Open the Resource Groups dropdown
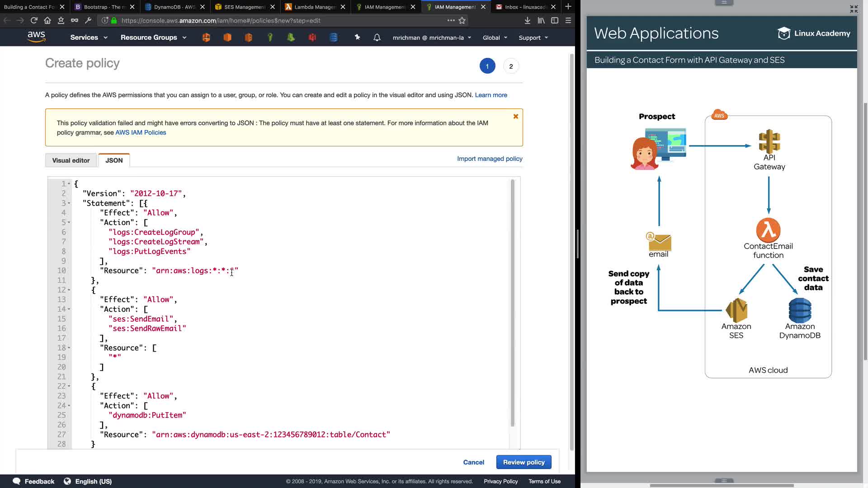The width and height of the screenshot is (868, 488). (153, 38)
